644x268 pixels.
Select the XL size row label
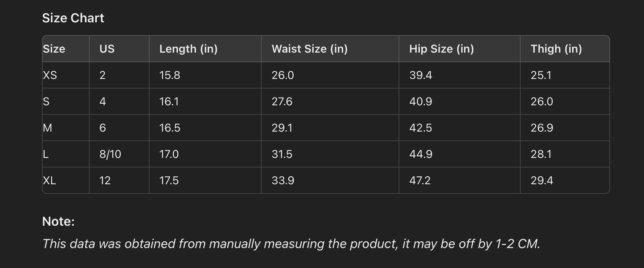pos(49,180)
